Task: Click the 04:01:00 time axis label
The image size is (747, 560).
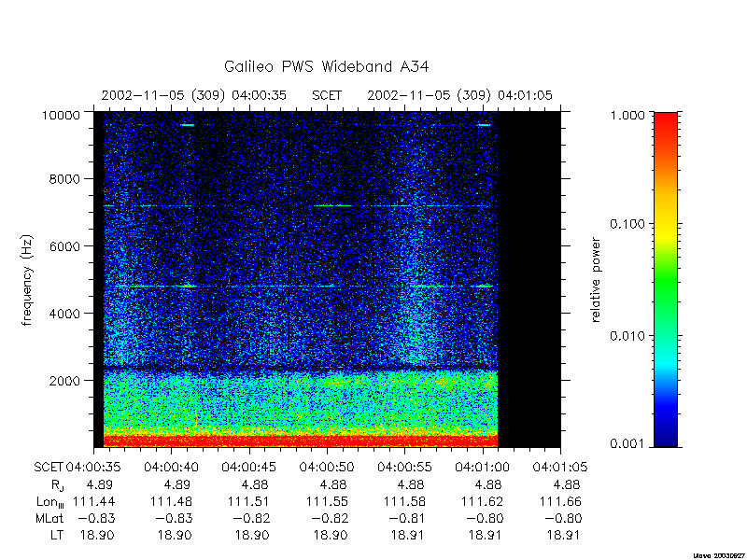Action: click(482, 468)
